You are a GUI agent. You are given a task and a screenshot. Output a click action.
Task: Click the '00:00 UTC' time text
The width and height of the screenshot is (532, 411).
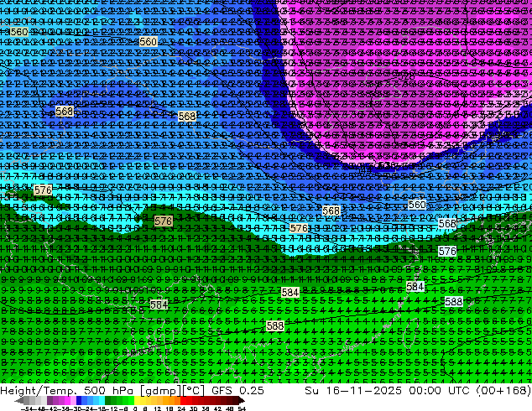439,390
